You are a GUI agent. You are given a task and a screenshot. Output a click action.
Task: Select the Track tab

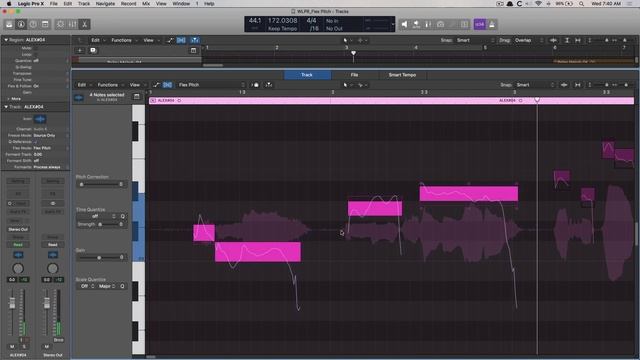[x=307, y=75]
